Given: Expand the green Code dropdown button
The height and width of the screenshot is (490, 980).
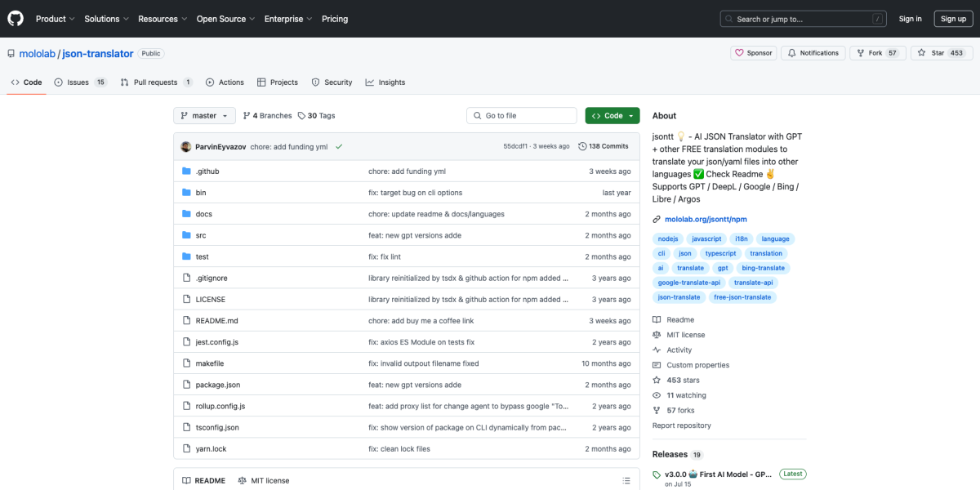Looking at the screenshot, I should 612,116.
